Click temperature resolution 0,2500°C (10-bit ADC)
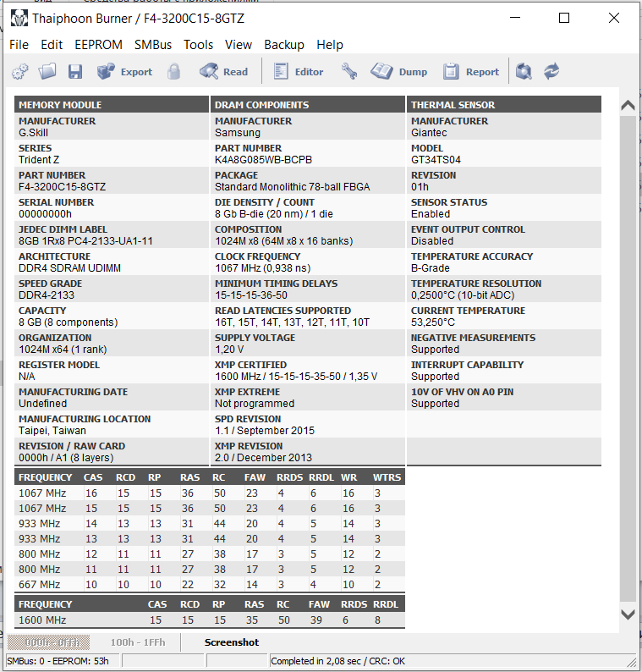This screenshot has height=672, width=642. [463, 295]
